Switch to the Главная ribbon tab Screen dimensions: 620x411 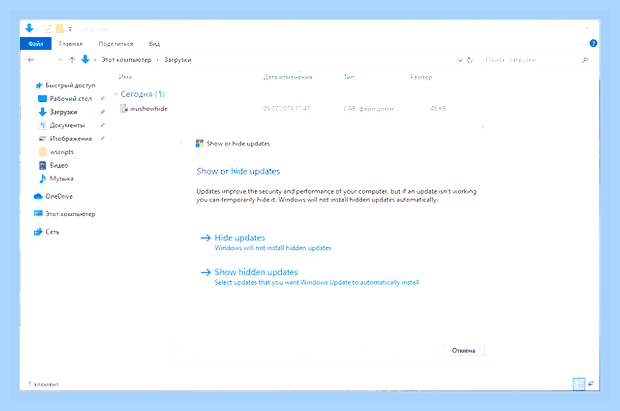pyautogui.click(x=71, y=44)
